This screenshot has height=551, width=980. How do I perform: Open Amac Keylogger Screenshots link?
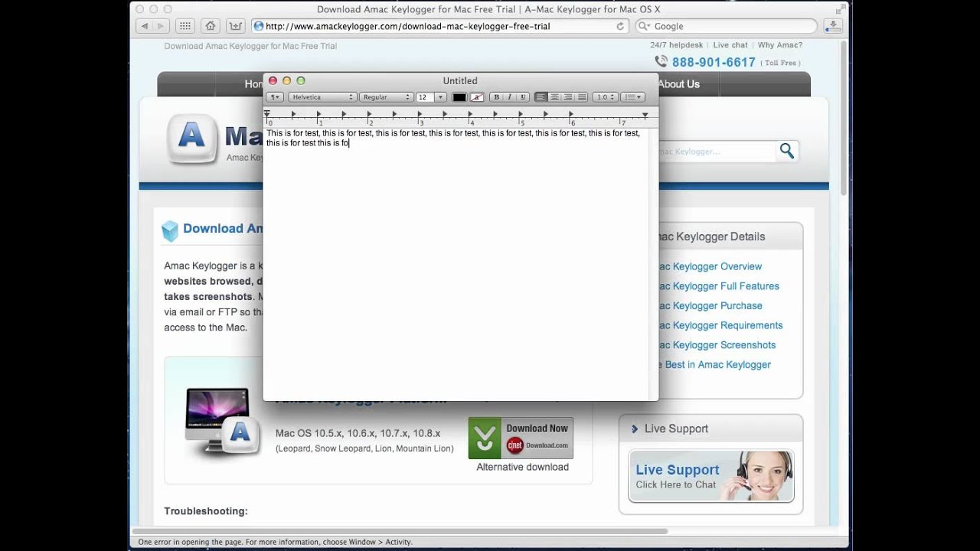click(x=717, y=345)
